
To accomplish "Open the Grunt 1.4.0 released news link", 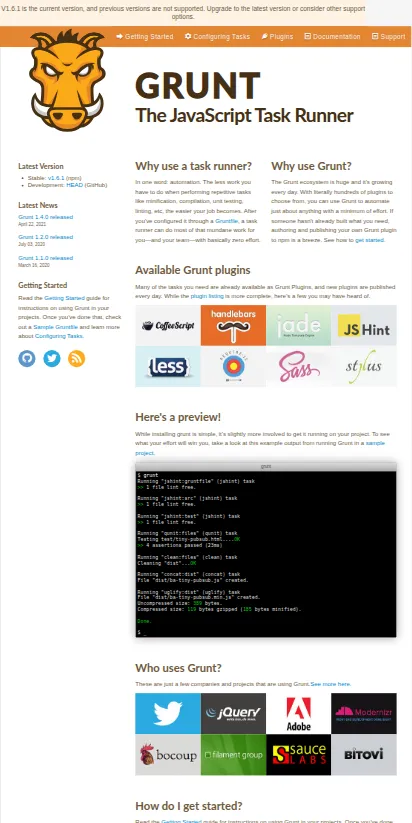I will 46,217.
